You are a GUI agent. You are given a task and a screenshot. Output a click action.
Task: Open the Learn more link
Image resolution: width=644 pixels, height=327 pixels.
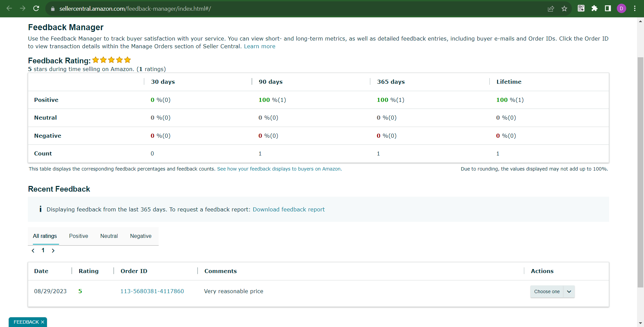[x=260, y=46]
